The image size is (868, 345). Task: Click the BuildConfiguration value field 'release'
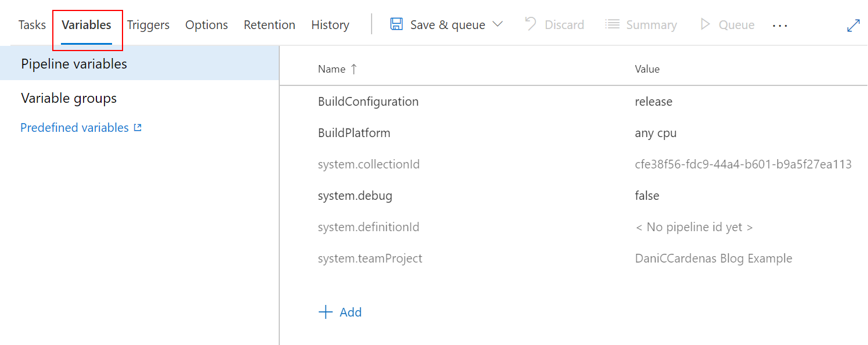click(x=654, y=102)
